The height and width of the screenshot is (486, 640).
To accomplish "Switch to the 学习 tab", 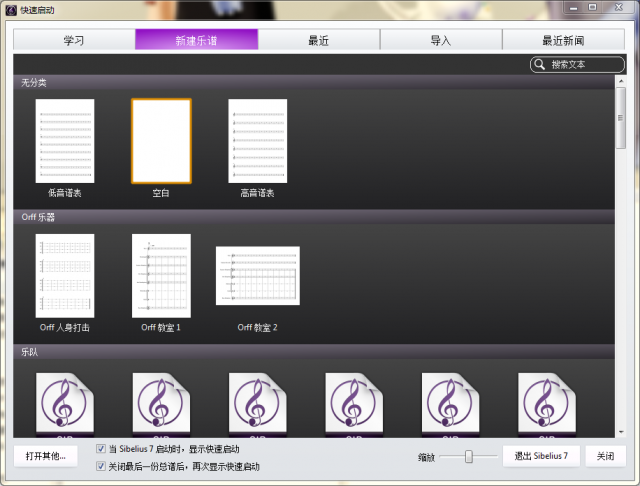I will pyautogui.click(x=74, y=40).
